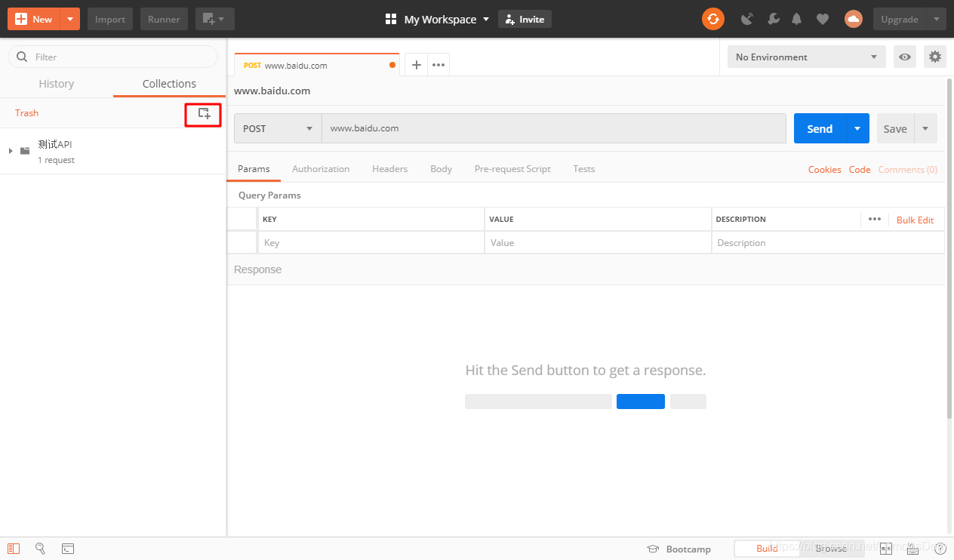
Task: Open the help question mark icon
Action: coord(940,549)
